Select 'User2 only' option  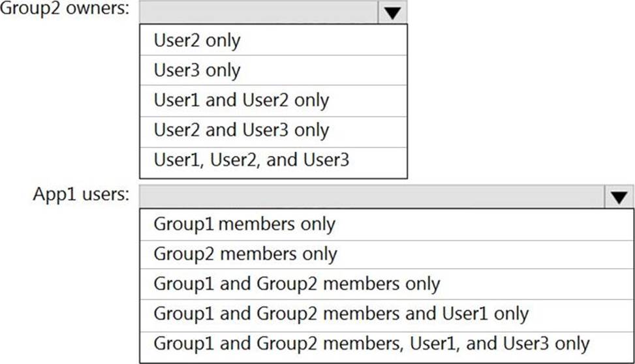197,40
